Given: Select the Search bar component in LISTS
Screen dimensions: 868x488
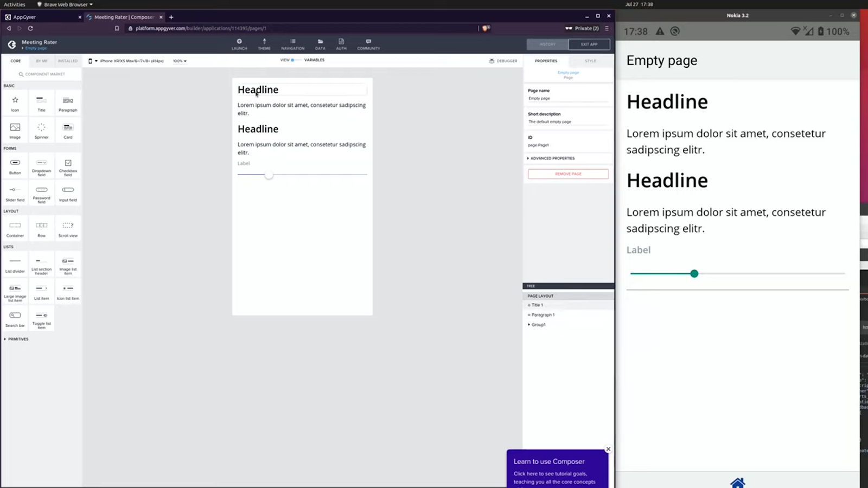Looking at the screenshot, I should pos(15,317).
